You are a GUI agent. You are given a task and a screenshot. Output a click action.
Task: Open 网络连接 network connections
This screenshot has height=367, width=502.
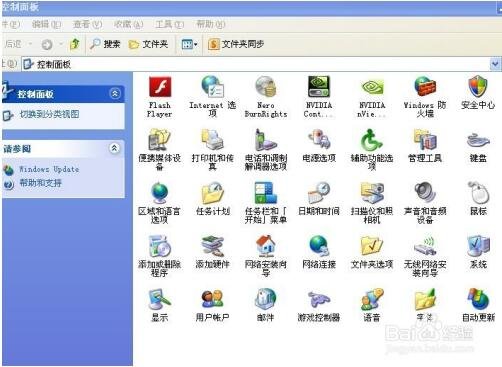pyautogui.click(x=319, y=252)
